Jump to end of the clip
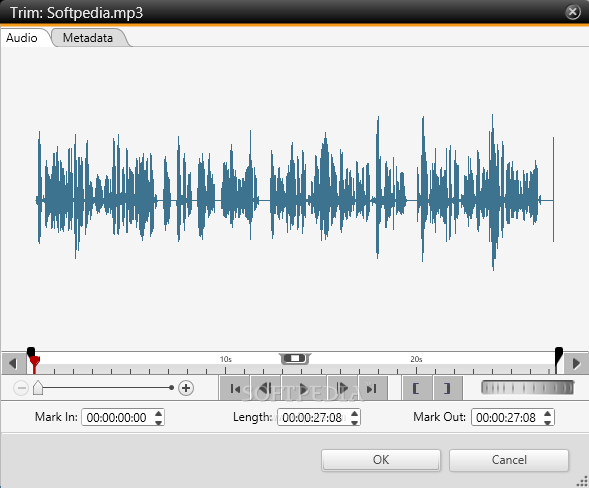This screenshot has width=589, height=488. coord(372,388)
